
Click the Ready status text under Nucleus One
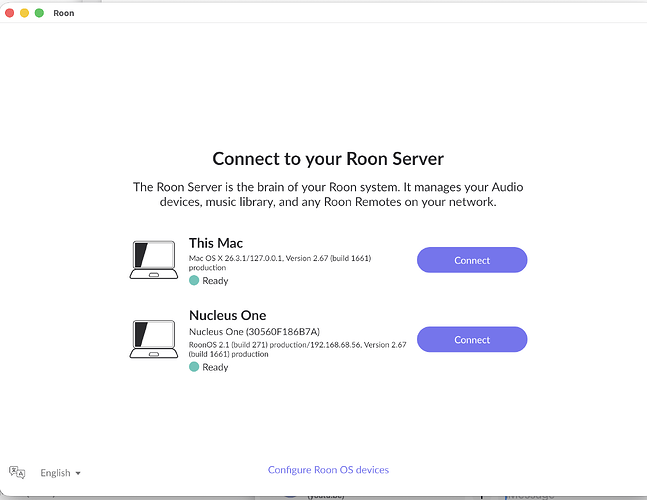pos(215,367)
